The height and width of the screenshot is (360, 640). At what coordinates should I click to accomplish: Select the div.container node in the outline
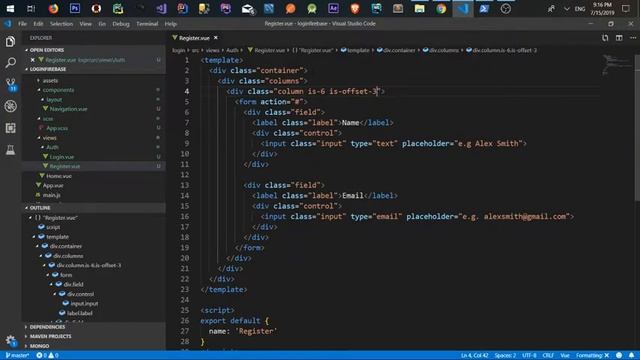(66, 246)
